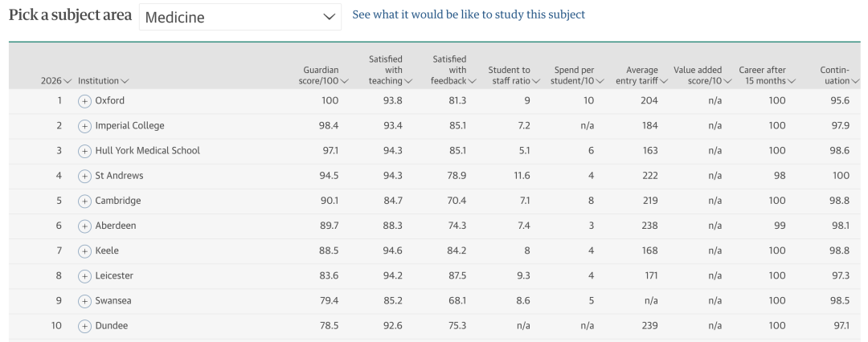Image resolution: width=868 pixels, height=342 pixels.
Task: Click the plus icon beside Keele
Action: coord(84,251)
